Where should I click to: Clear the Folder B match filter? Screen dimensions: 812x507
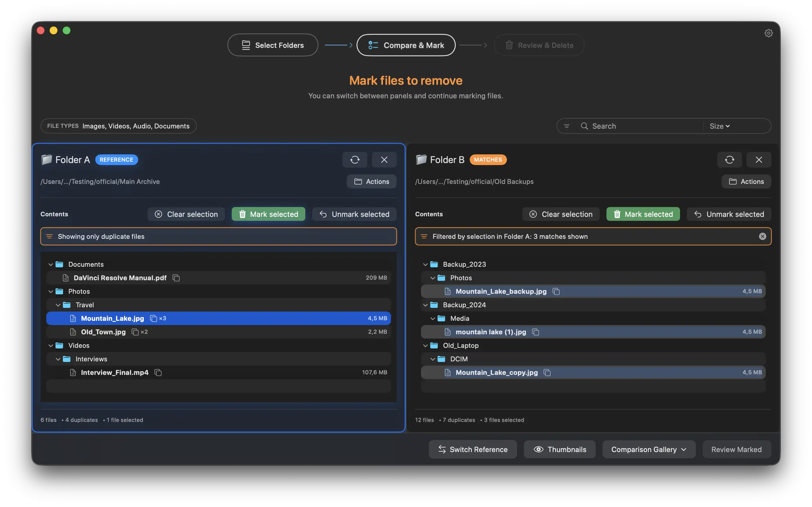pyautogui.click(x=763, y=236)
